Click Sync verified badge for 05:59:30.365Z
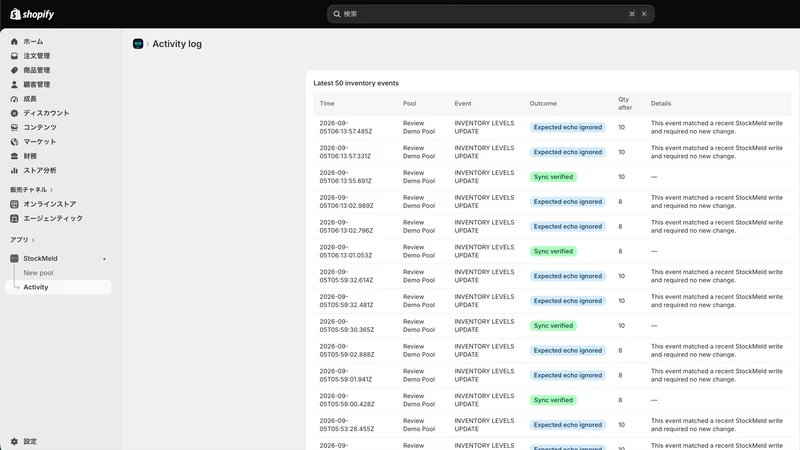 [x=553, y=326]
